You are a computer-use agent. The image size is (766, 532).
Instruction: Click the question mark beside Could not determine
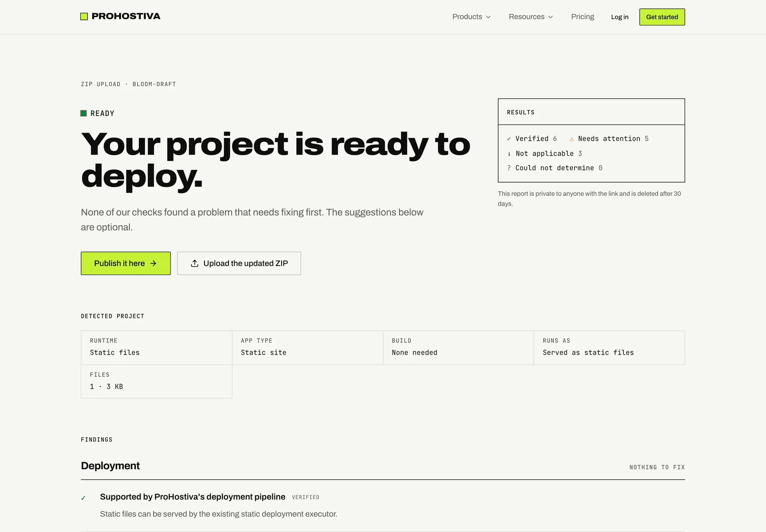click(509, 168)
